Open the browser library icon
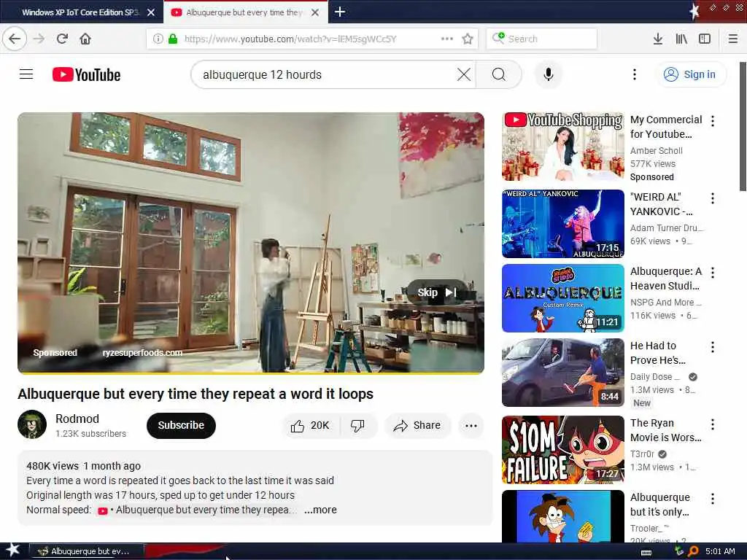747x560 pixels. [681, 39]
